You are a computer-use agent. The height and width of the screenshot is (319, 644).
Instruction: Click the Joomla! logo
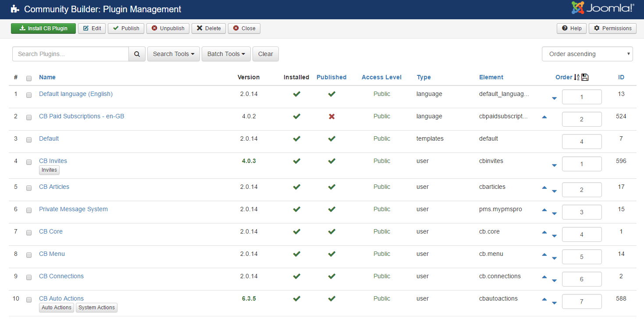[603, 8]
